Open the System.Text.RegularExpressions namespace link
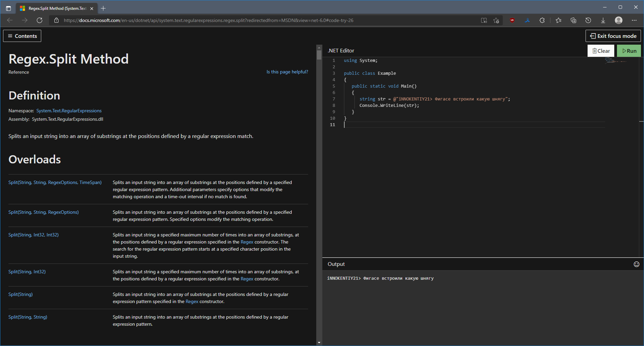This screenshot has height=346, width=644. pos(69,111)
